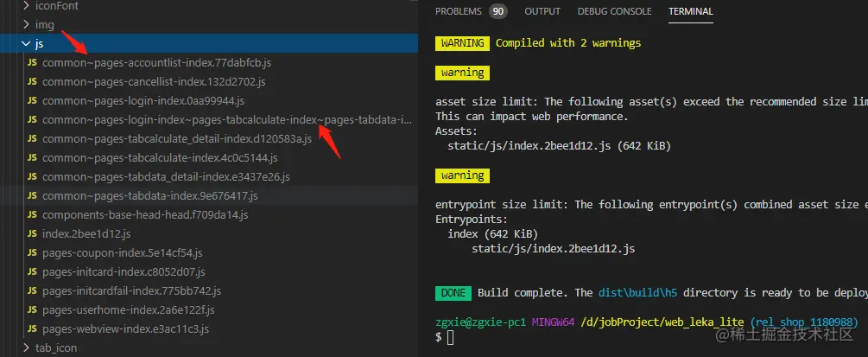Open pages-initcardfail-index.775bb742.js file
This screenshot has width=868, height=357.
pos(131,291)
